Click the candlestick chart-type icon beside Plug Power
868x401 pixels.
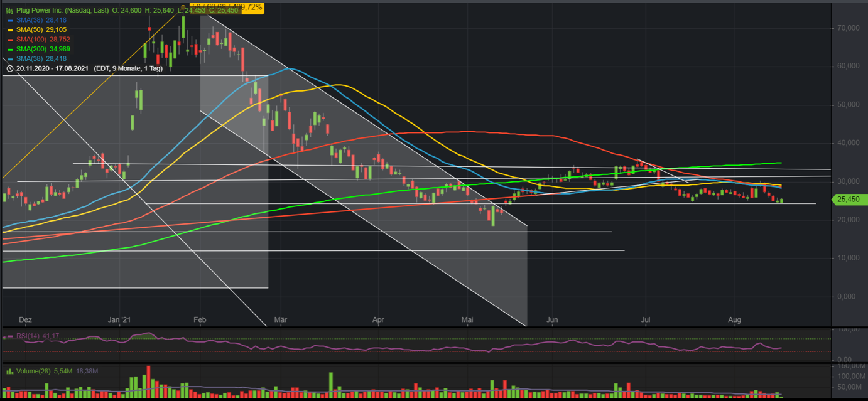[x=9, y=10]
